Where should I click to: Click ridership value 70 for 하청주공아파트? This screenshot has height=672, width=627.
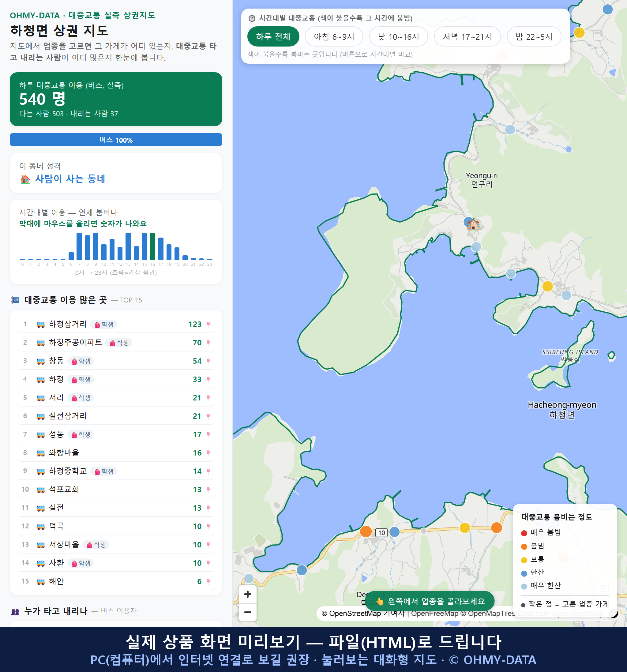tap(197, 343)
